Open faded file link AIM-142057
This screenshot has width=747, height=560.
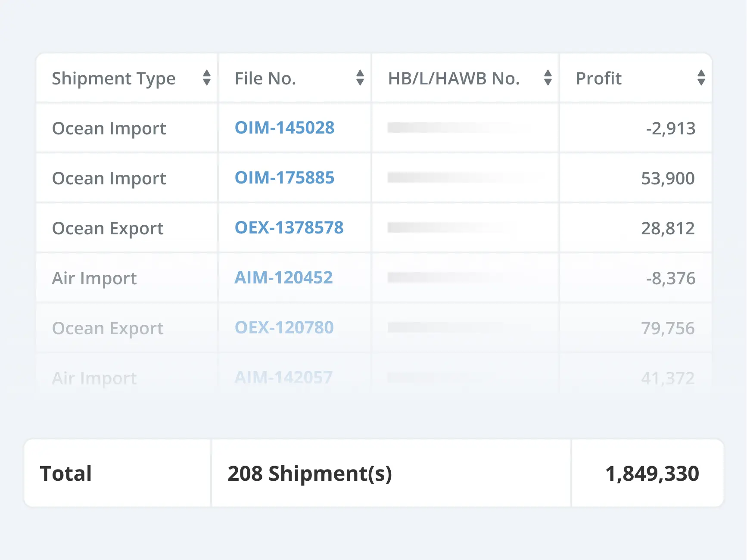click(x=283, y=378)
